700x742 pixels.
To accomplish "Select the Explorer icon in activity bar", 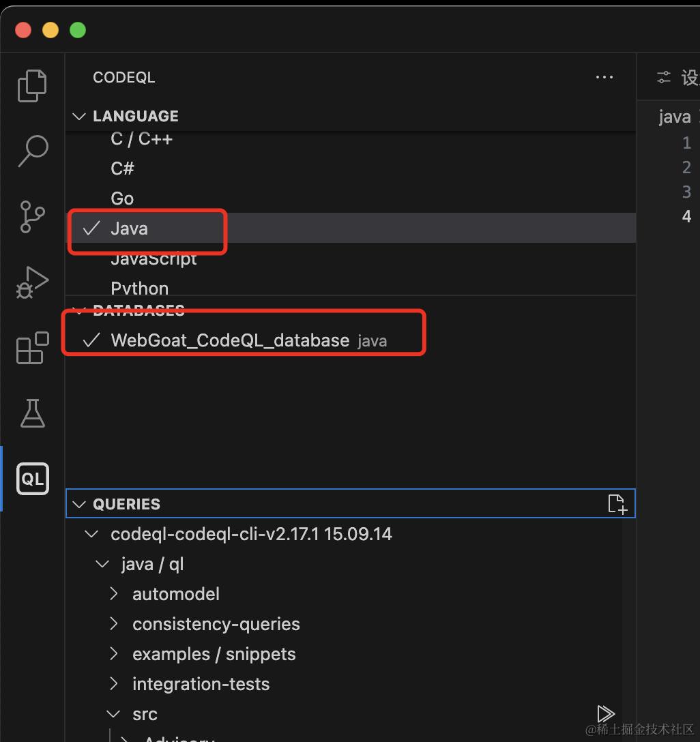I will pyautogui.click(x=32, y=85).
